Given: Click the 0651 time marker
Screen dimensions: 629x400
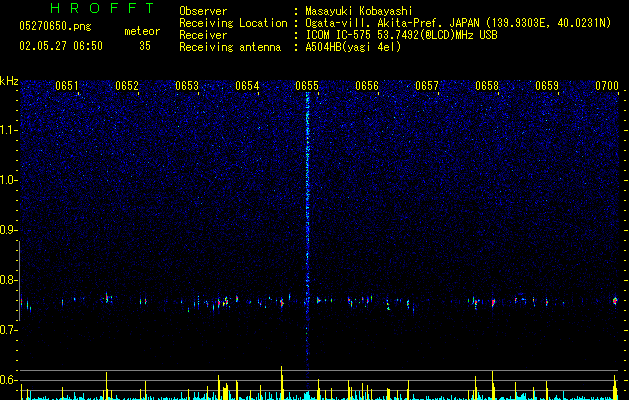Looking at the screenshot, I should (x=67, y=86).
